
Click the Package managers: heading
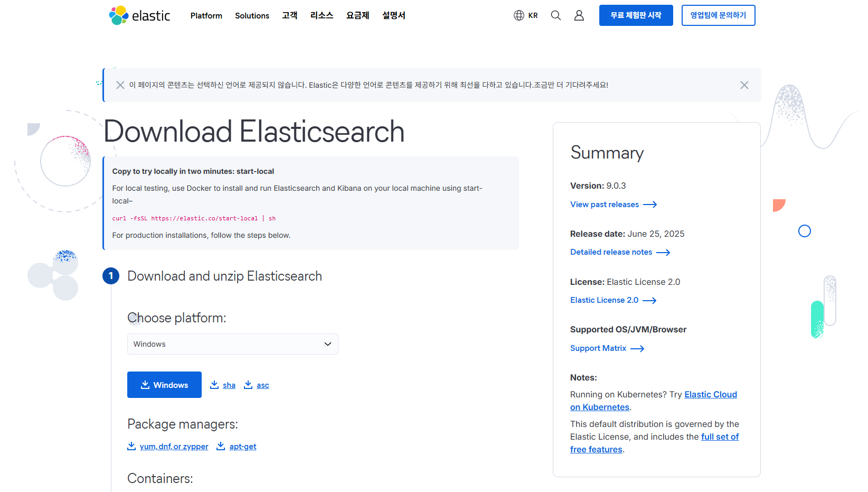183,424
